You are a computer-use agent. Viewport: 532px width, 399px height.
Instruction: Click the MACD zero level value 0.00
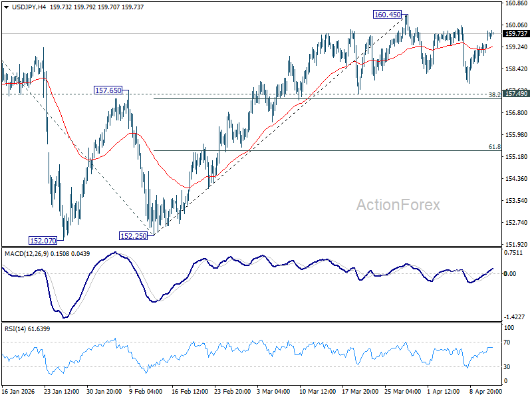[x=510, y=274]
